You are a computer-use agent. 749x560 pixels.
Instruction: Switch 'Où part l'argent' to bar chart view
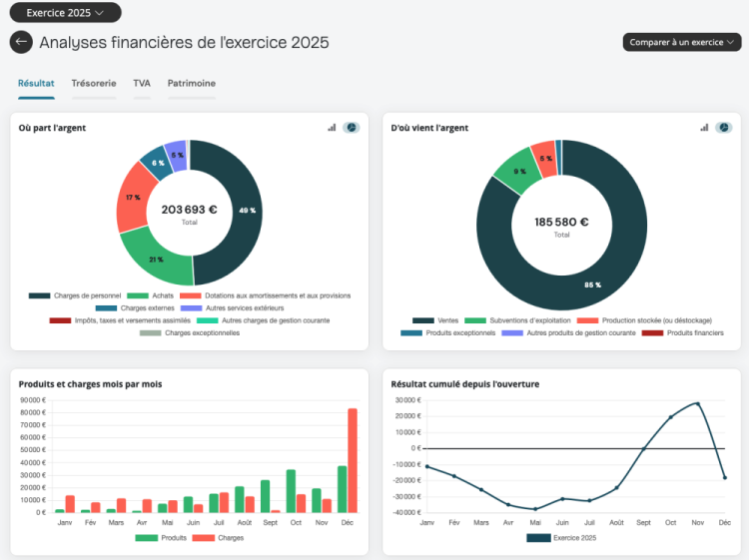[332, 128]
